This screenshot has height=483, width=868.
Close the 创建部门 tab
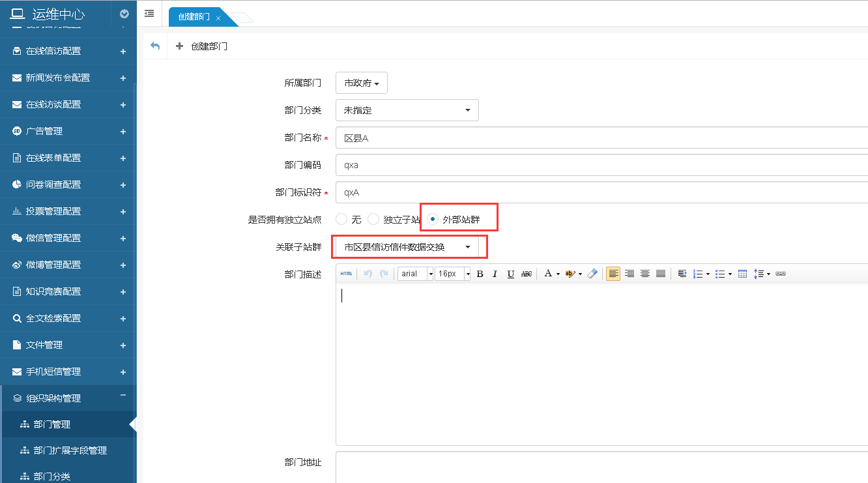[x=218, y=18]
